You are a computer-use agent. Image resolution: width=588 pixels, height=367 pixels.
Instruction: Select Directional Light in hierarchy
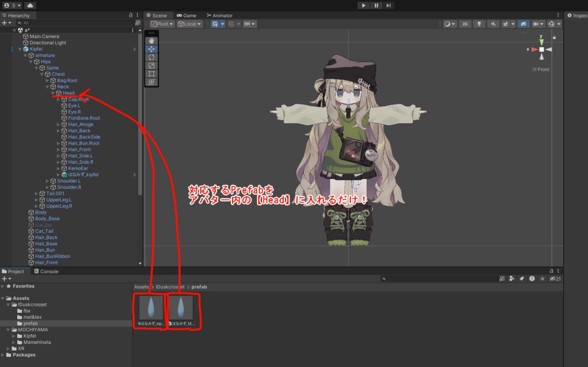click(48, 43)
